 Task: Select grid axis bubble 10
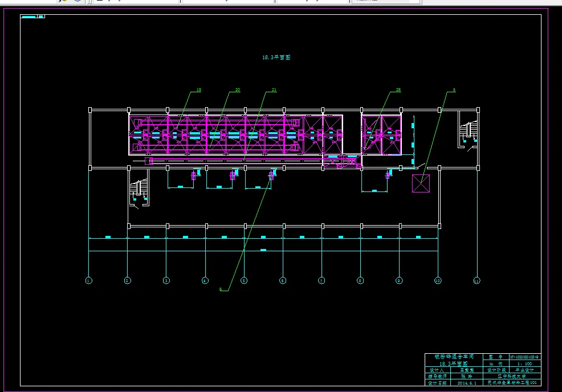pos(438,280)
